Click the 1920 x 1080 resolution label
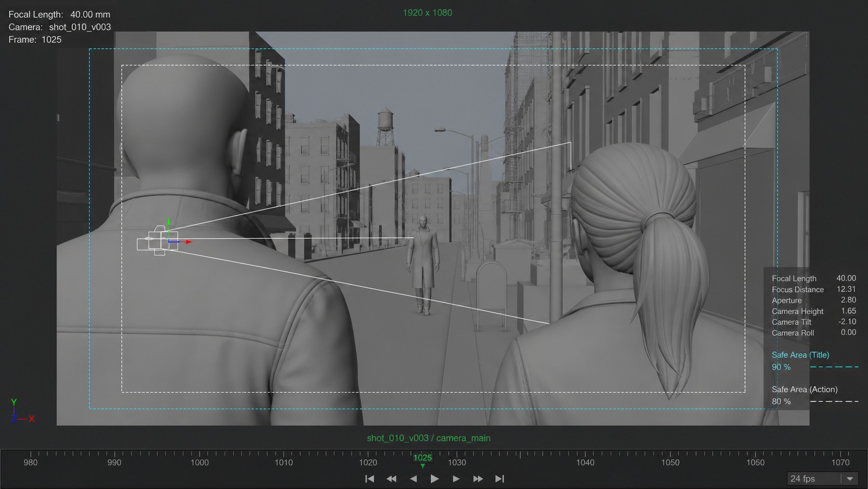 pos(427,12)
